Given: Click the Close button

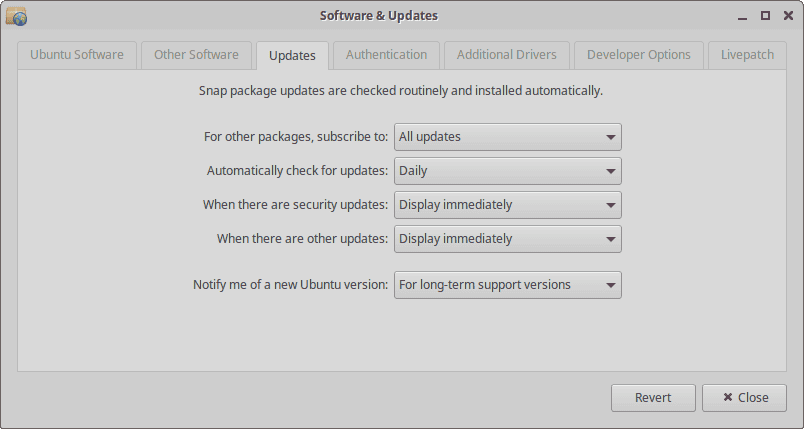Looking at the screenshot, I should [x=745, y=398].
